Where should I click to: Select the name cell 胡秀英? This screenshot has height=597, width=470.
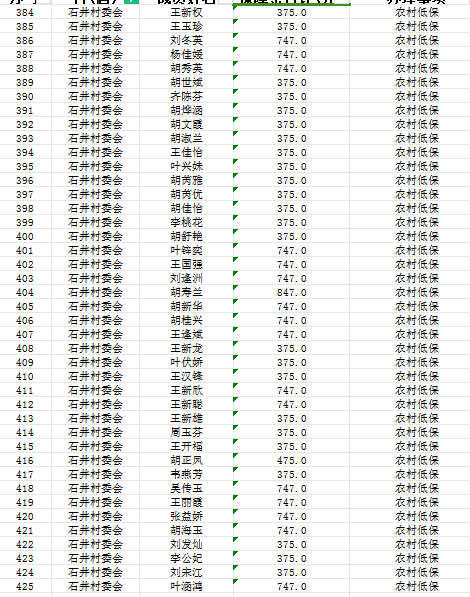tap(186, 69)
